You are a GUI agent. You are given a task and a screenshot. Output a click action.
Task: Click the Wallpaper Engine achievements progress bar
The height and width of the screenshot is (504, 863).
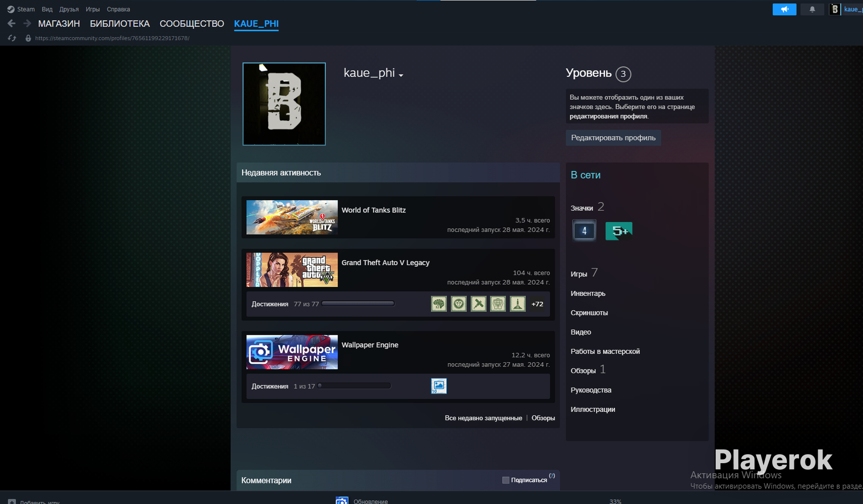[354, 386]
